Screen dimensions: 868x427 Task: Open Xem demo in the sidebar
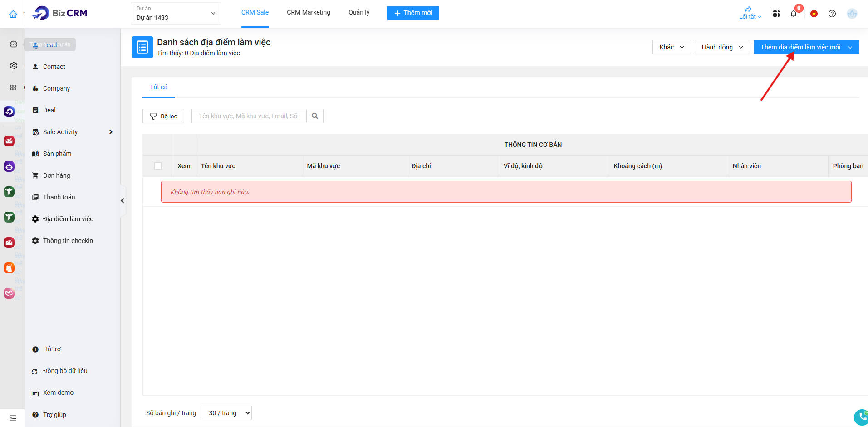point(58,393)
